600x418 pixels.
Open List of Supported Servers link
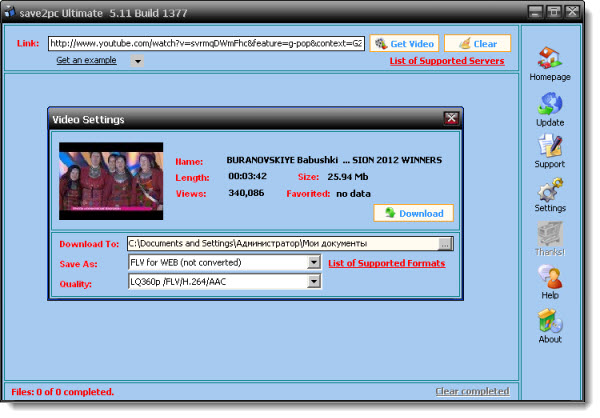pyautogui.click(x=447, y=61)
